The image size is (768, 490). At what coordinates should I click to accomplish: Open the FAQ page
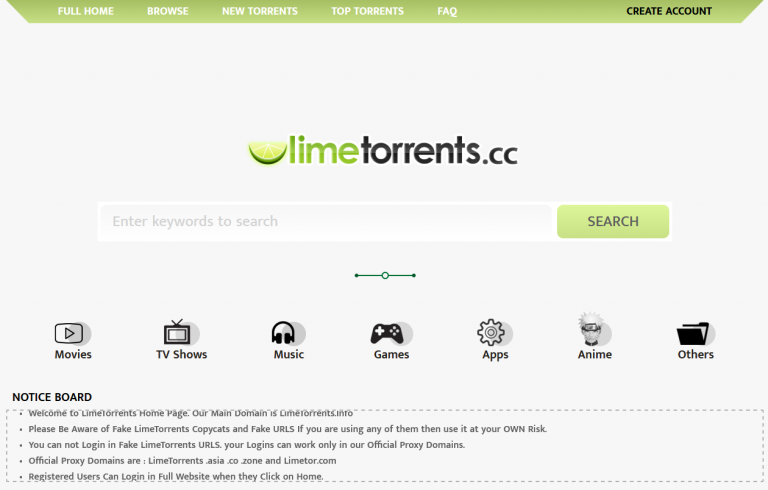(x=447, y=11)
